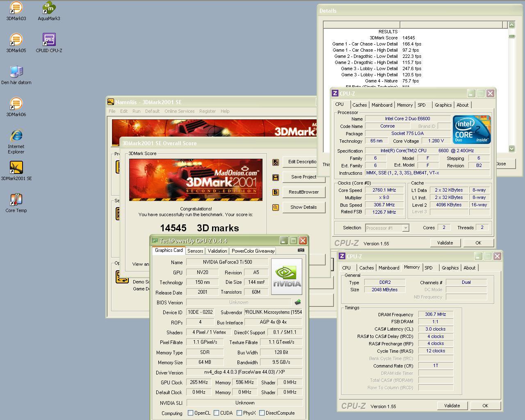Minimize the GPU-Z window
The image size is (525, 420).
pos(284,241)
